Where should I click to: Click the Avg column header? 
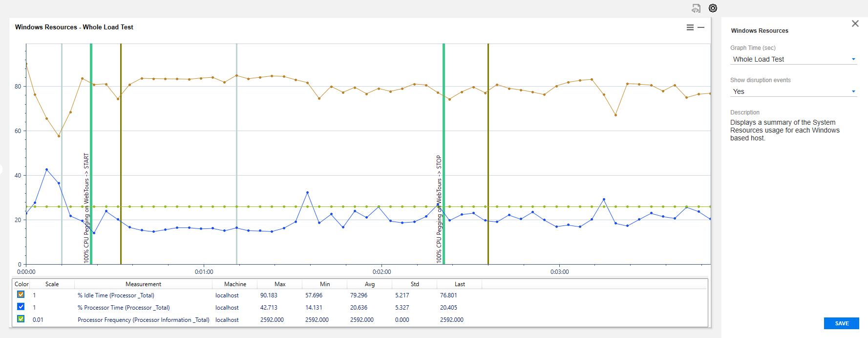pos(370,284)
